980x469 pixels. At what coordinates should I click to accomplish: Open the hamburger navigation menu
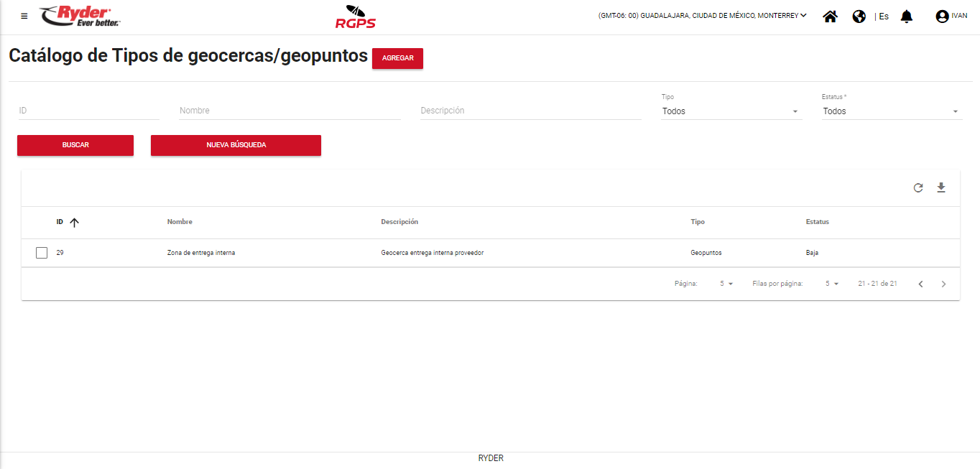point(24,16)
